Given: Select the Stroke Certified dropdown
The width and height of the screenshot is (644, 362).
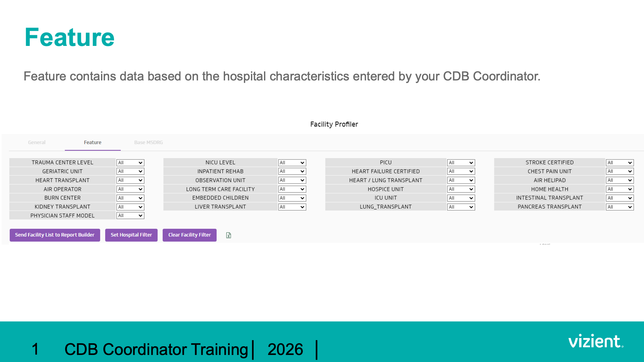Looking at the screenshot, I should (x=620, y=163).
